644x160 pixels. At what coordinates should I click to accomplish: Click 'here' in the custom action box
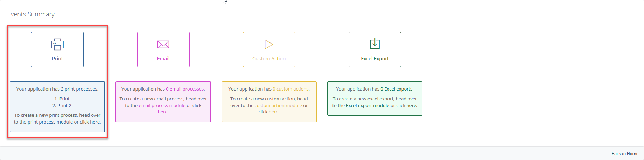coord(273,112)
